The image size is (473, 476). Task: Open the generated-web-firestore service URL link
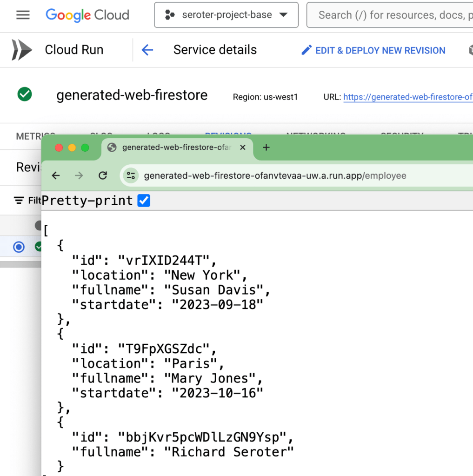pos(407,97)
